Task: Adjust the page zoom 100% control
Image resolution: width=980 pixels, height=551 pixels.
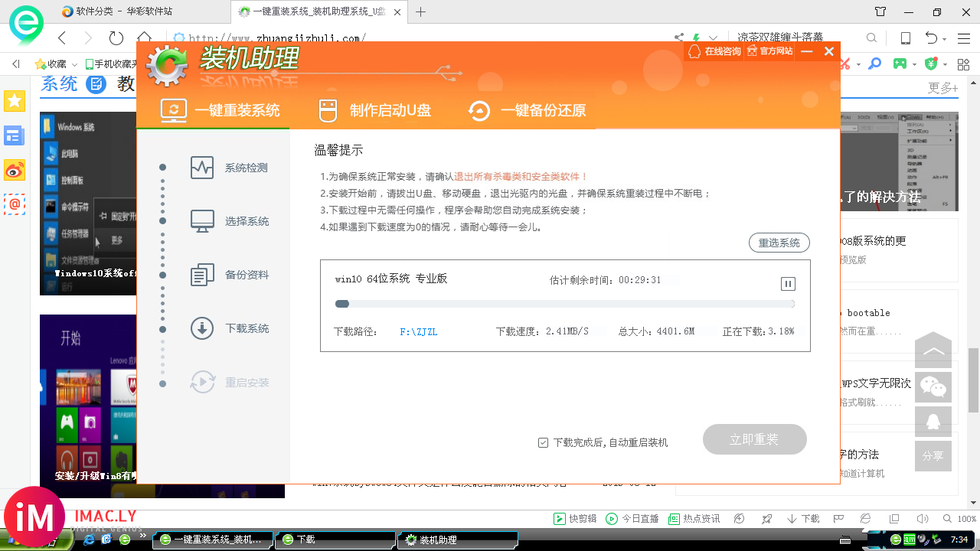Action: [x=959, y=518]
